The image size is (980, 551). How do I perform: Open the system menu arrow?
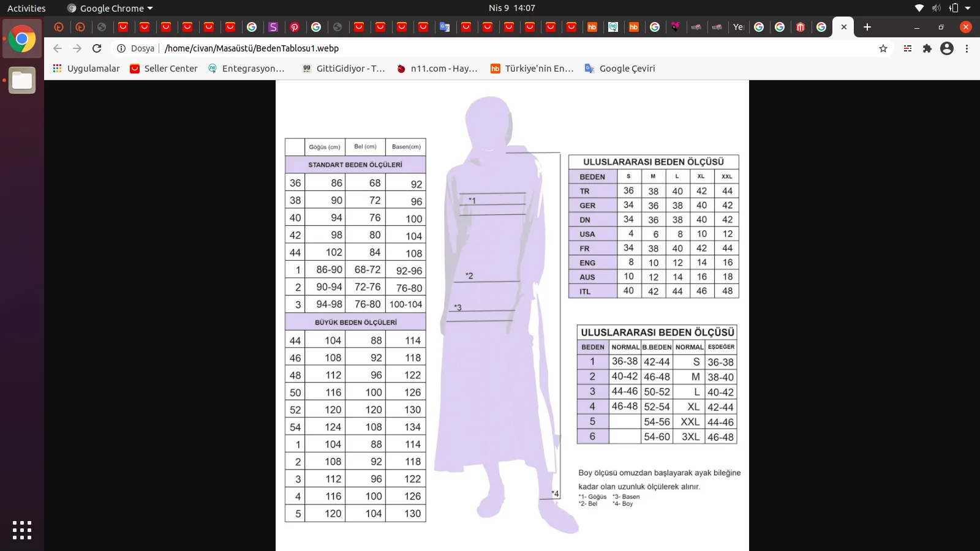[968, 8]
